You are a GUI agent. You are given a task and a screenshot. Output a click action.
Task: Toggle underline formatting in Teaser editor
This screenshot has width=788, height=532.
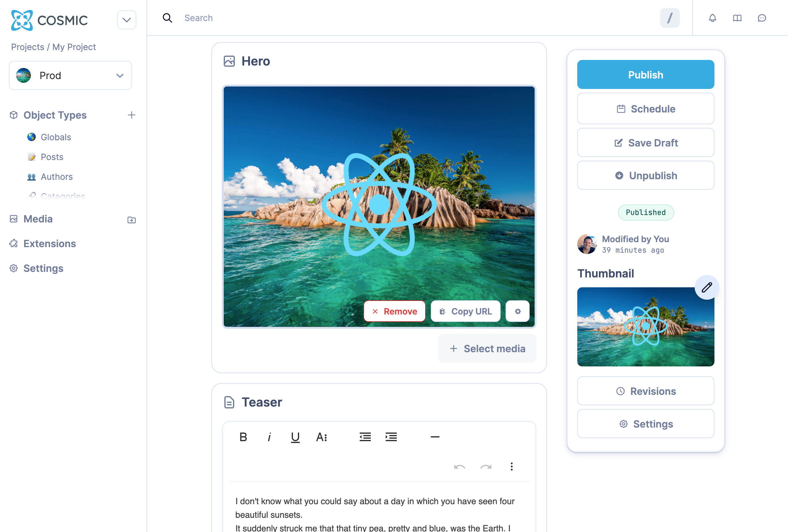(295, 437)
